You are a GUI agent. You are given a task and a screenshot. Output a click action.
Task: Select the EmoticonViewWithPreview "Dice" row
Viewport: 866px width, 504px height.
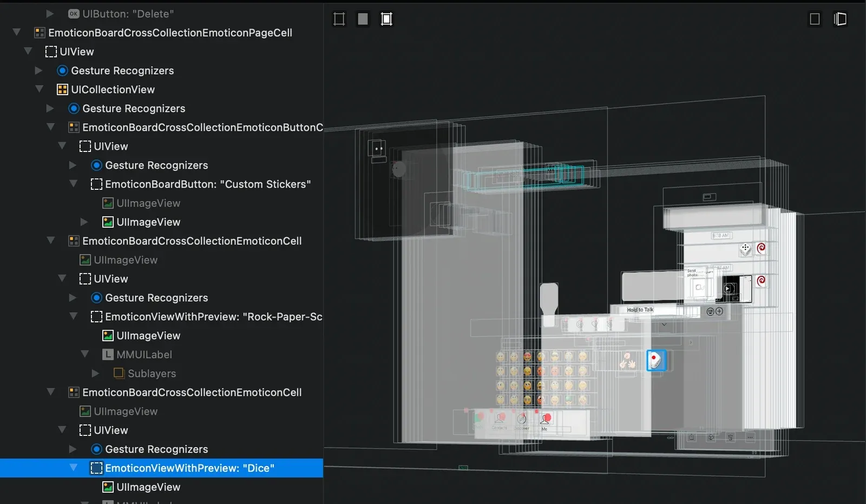point(162,468)
